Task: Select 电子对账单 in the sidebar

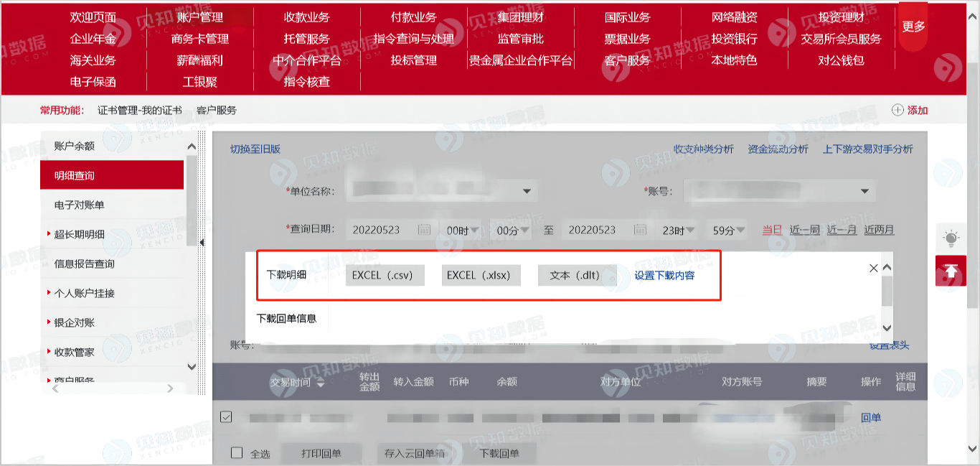Action: click(80, 205)
